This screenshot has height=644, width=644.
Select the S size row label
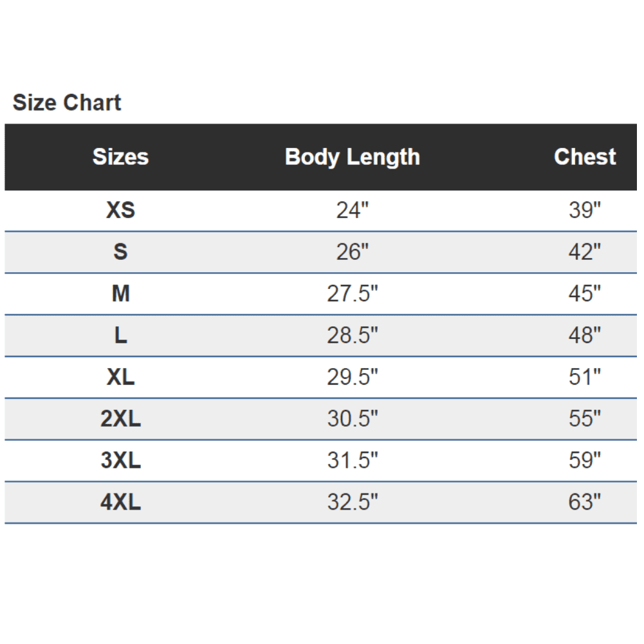(x=120, y=252)
